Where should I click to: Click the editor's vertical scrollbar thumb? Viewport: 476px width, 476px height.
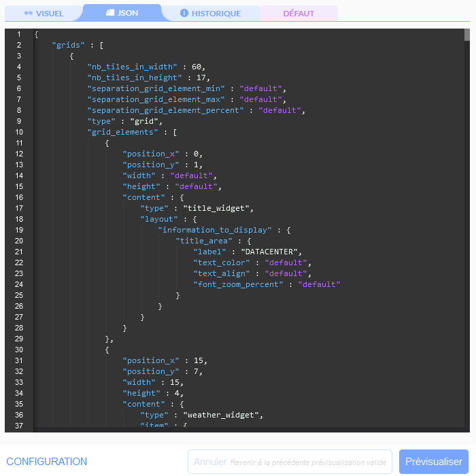[467, 35]
